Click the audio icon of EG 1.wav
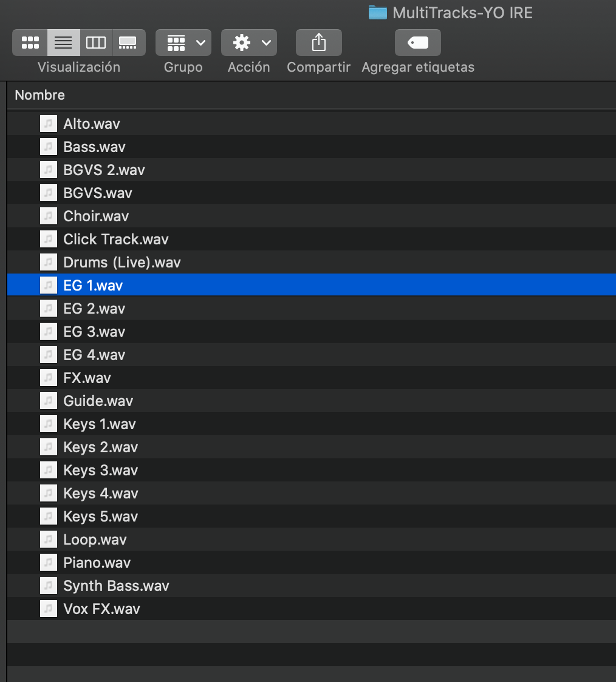The image size is (616, 682). click(x=49, y=285)
